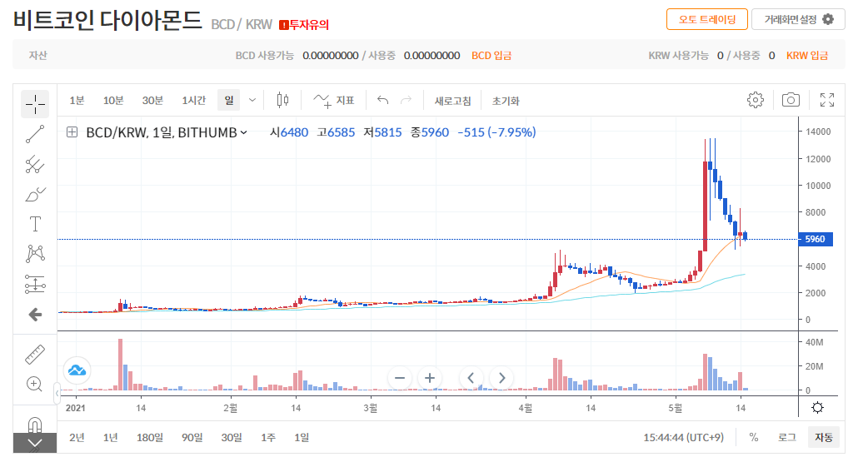Set range to 90일
This screenshot has height=462, width=868.
pos(192,438)
